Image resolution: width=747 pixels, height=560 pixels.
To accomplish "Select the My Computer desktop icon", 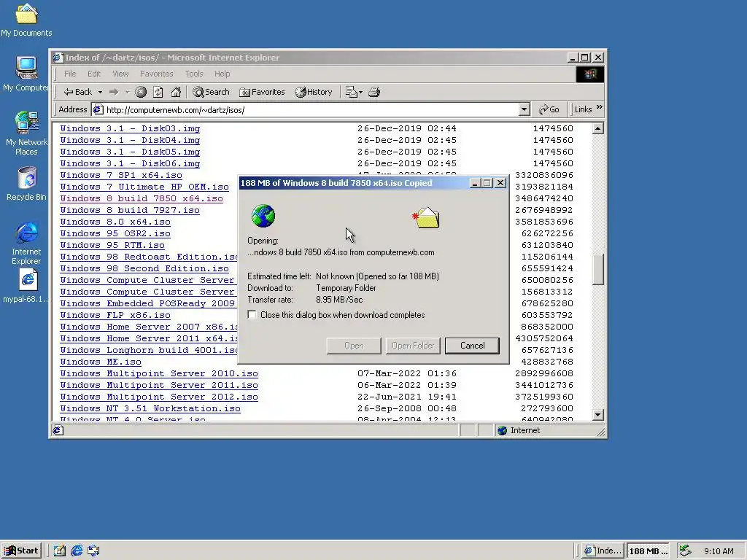I will (x=26, y=74).
